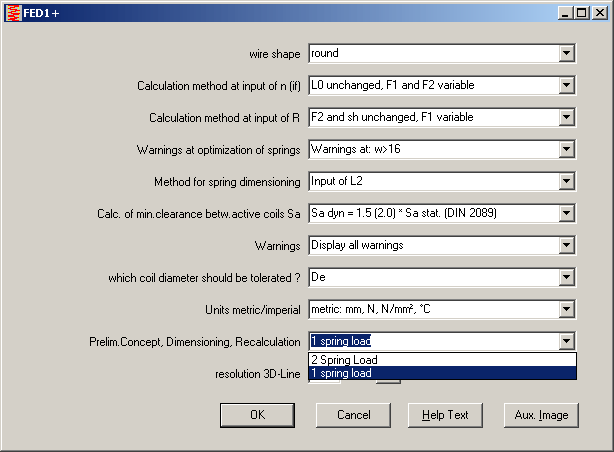This screenshot has height=452, width=614.
Task: Expand min. clearance Sa calculation dropdown
Action: [566, 214]
